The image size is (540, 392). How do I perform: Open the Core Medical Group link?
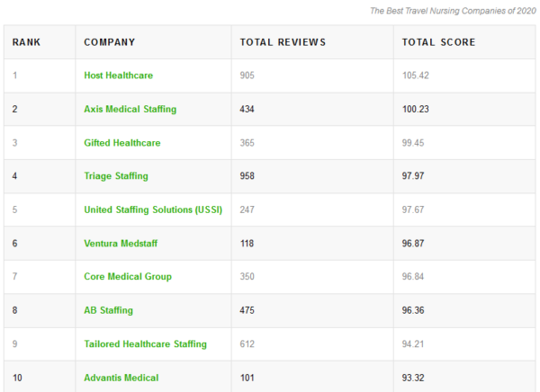coord(128,276)
